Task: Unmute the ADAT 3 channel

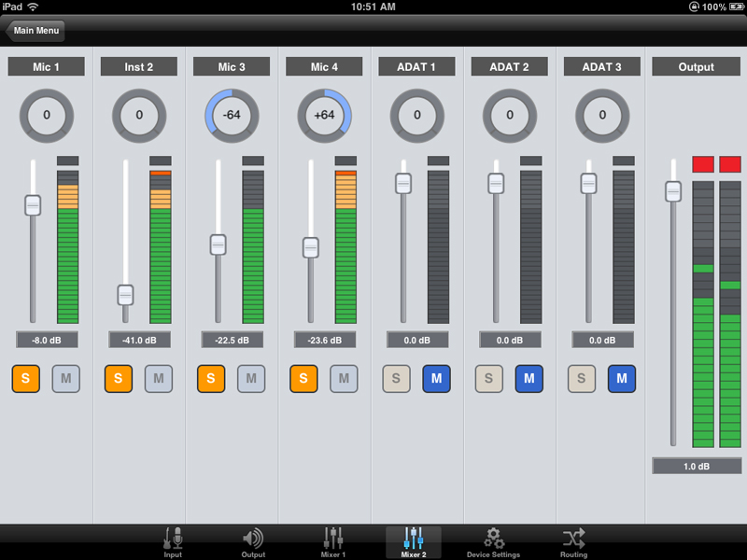Action: coord(622,379)
